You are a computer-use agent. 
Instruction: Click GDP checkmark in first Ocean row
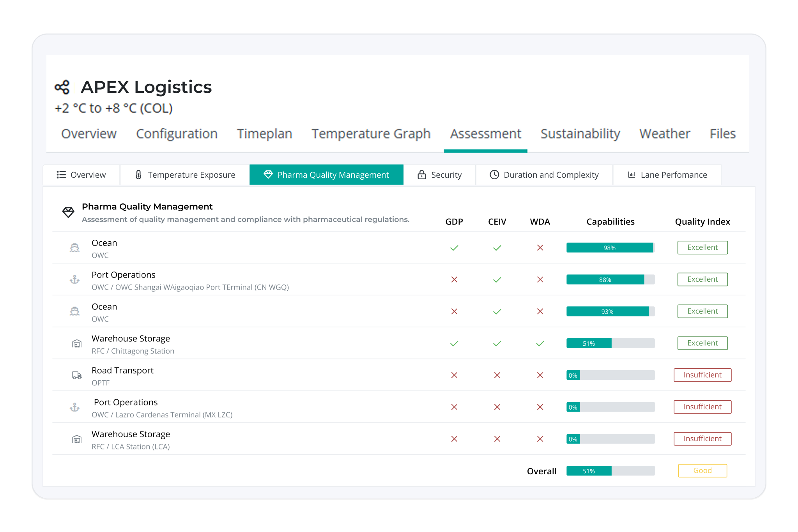point(454,248)
